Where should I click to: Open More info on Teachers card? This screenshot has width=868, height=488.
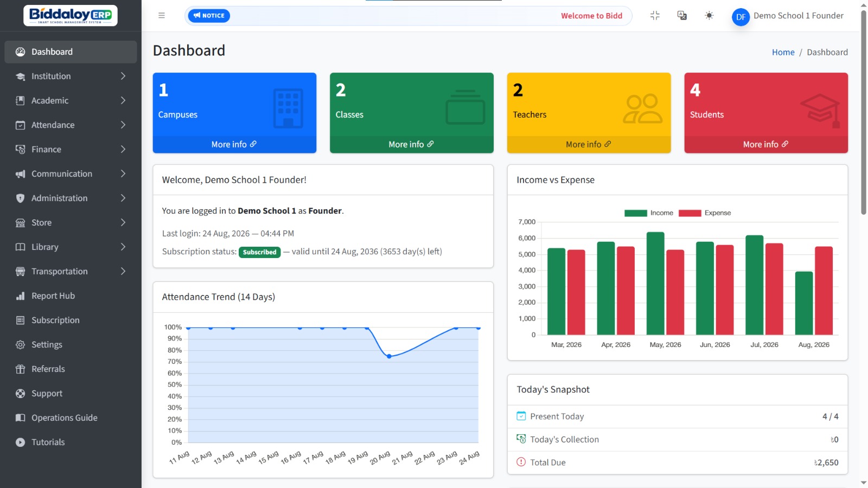pyautogui.click(x=589, y=144)
